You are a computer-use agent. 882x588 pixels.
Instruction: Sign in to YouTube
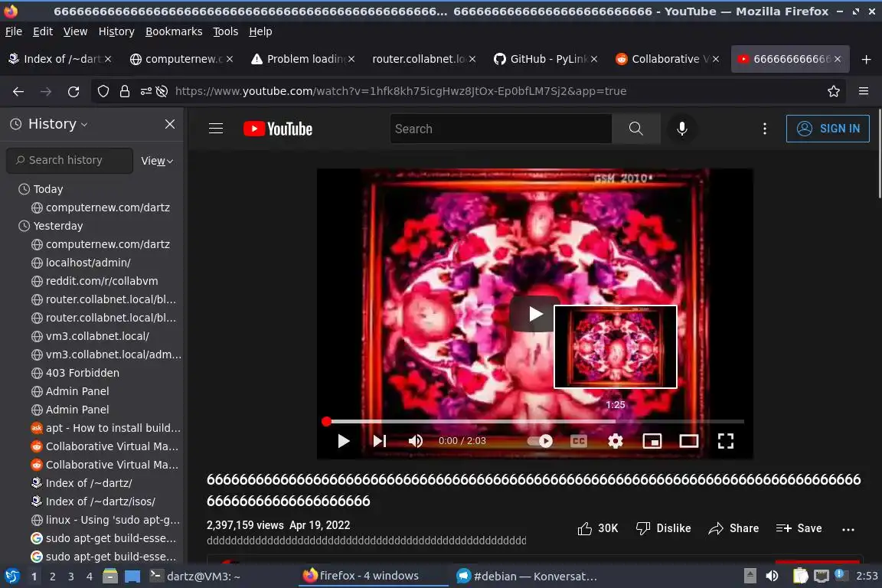[828, 129]
